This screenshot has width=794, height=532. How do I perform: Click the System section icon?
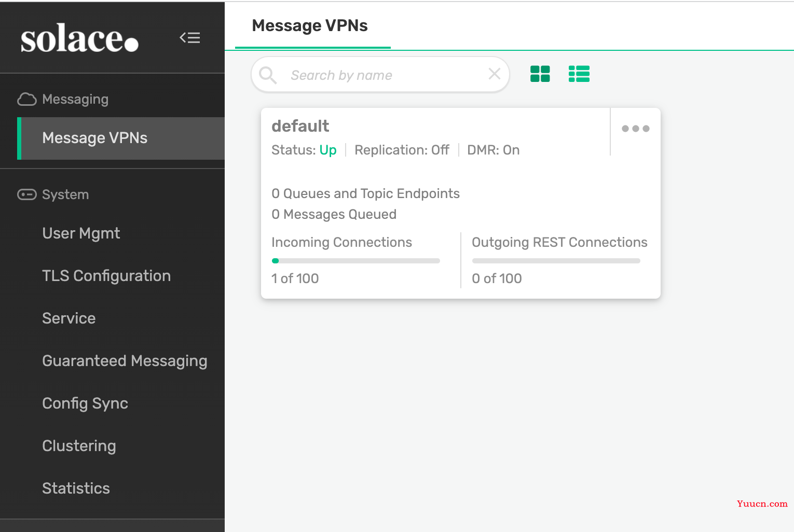[x=27, y=194]
